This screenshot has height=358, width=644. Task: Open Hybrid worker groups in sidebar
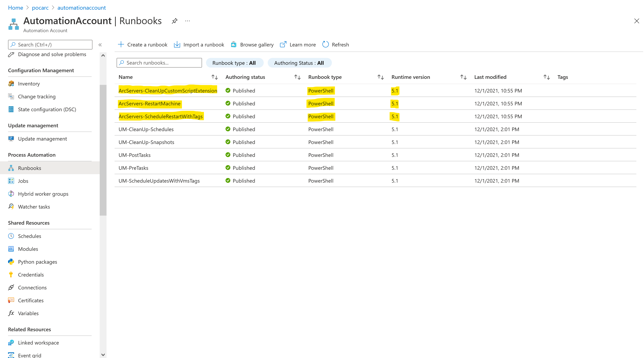[x=43, y=194]
